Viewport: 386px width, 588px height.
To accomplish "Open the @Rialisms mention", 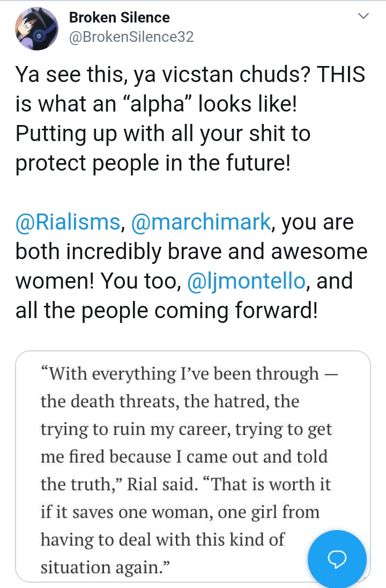I will (x=68, y=222).
